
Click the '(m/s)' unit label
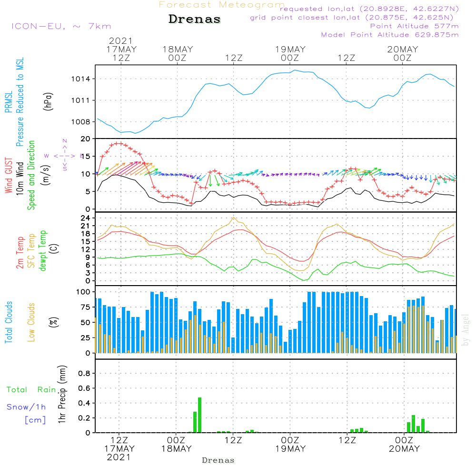pyautogui.click(x=46, y=175)
